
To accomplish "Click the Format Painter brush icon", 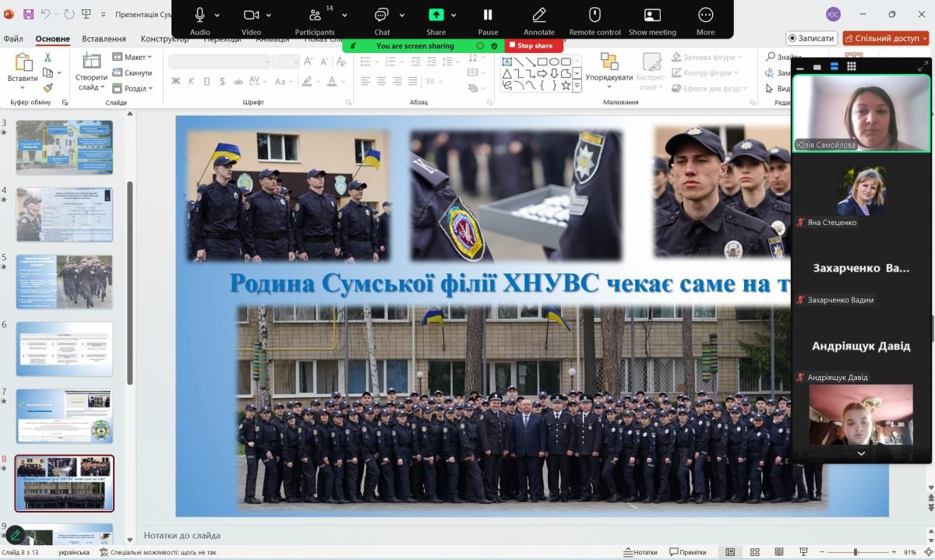I will tap(48, 88).
